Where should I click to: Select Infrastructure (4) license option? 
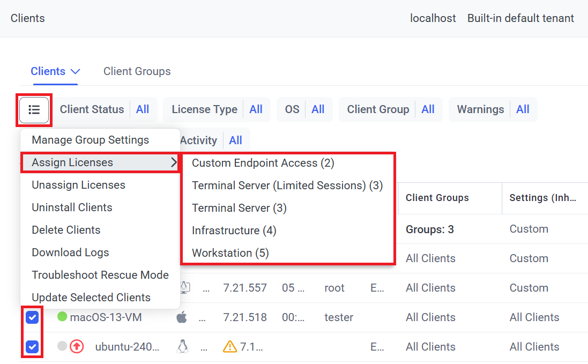coord(234,231)
